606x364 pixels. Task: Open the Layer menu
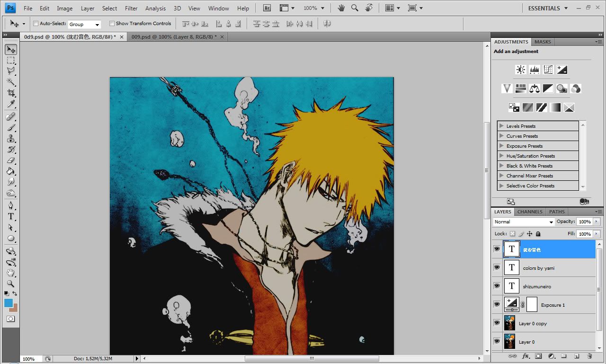pos(88,9)
